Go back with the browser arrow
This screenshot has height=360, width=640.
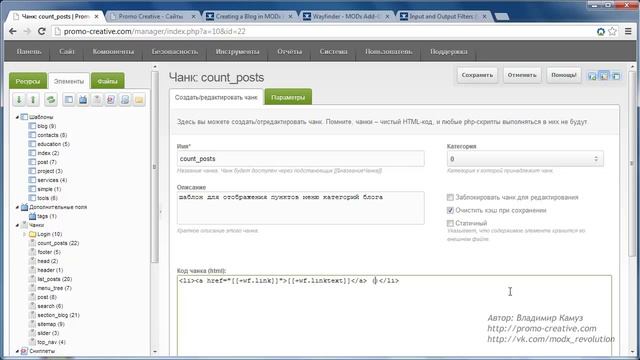click(x=13, y=31)
